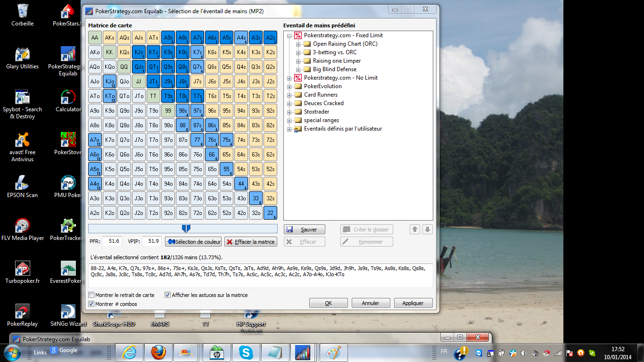
Task: Open EPSON Scan desktop icon
Action: click(22, 186)
